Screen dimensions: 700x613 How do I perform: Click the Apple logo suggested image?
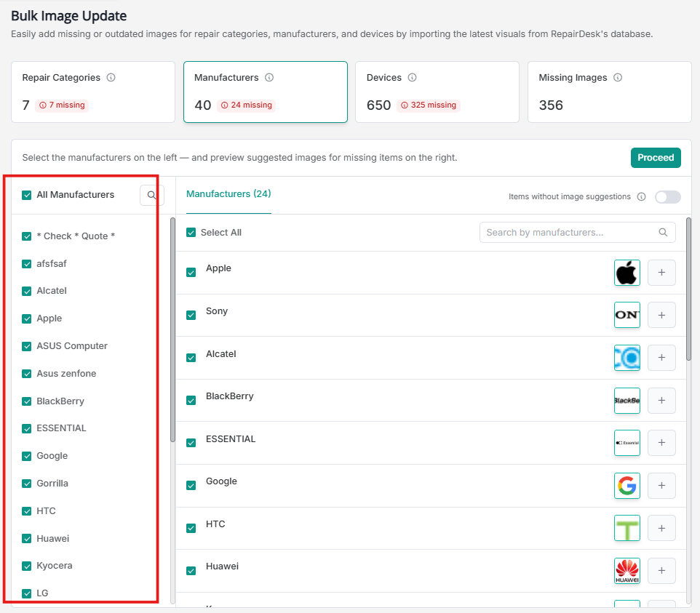[x=627, y=273]
